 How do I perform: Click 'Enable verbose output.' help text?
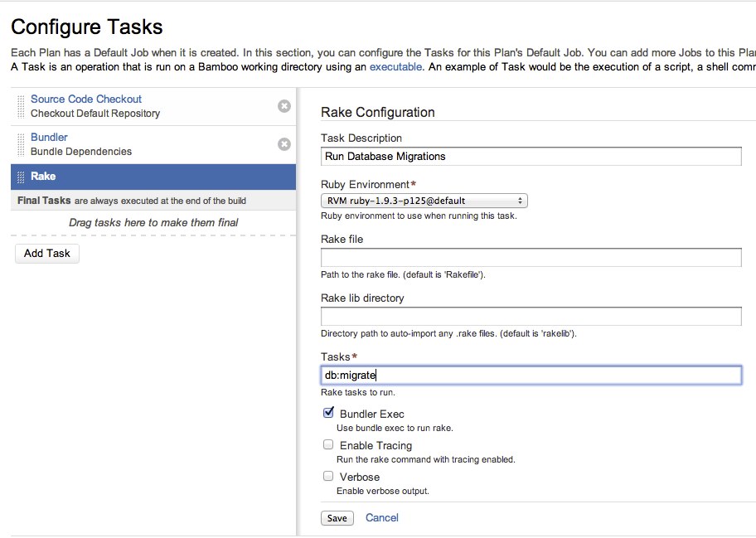point(383,492)
